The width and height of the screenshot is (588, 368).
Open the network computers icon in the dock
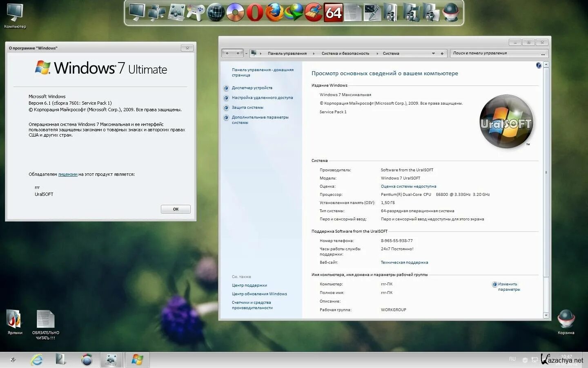click(x=157, y=12)
